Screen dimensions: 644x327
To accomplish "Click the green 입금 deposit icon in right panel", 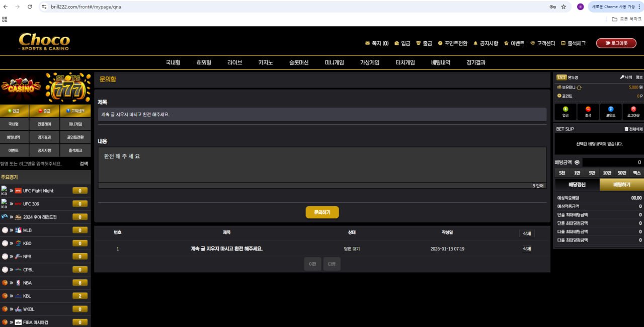I will [566, 109].
